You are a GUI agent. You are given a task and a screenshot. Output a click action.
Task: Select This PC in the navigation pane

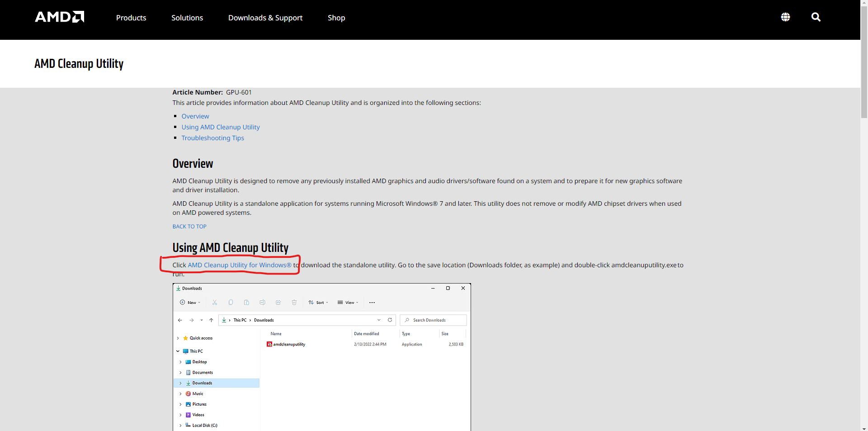point(196,351)
